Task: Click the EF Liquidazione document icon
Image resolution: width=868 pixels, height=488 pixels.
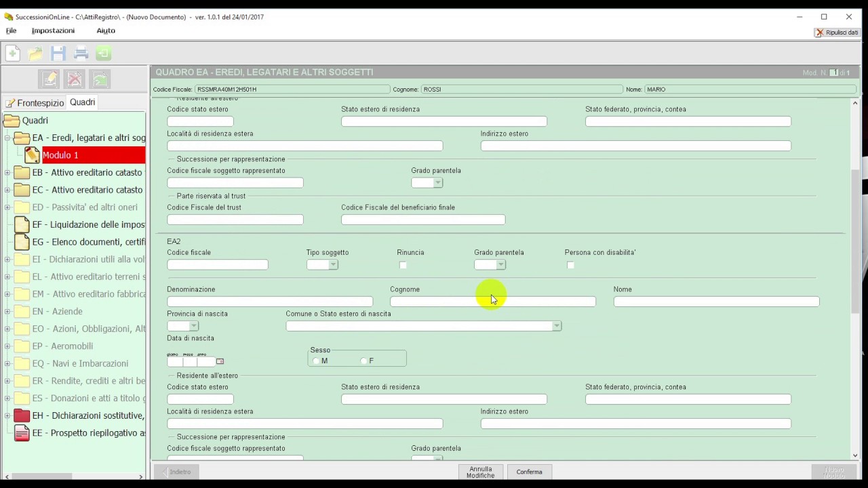Action: click(x=22, y=224)
